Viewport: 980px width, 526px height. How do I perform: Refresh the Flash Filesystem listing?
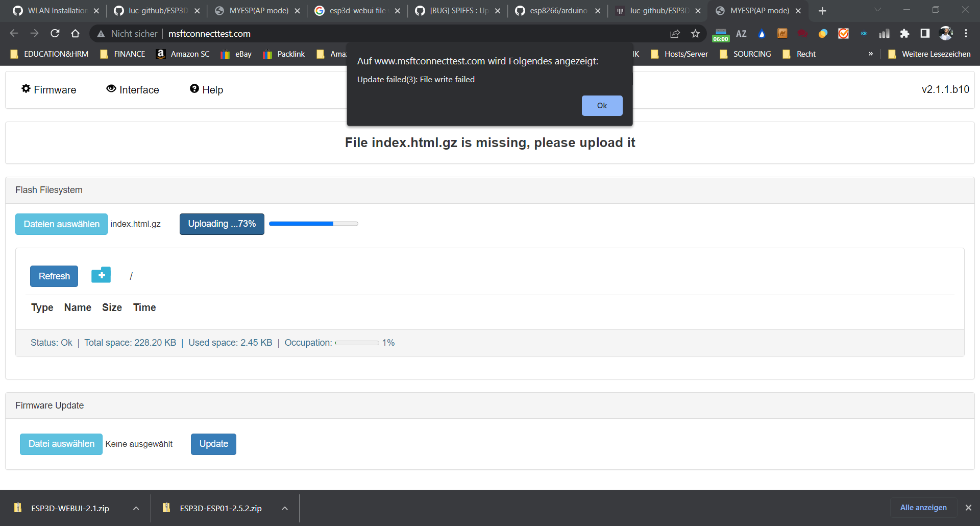pyautogui.click(x=54, y=276)
